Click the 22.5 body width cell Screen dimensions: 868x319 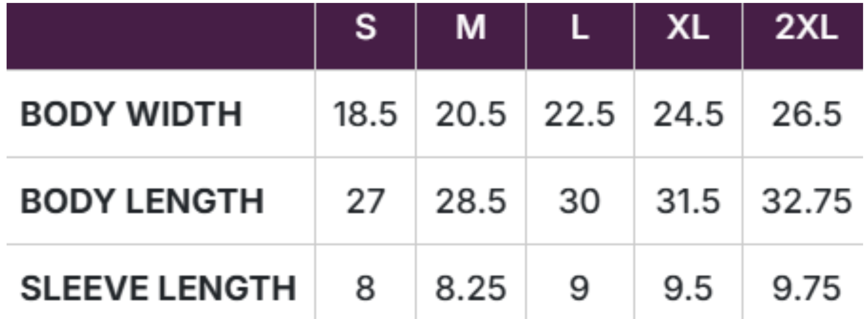(x=580, y=115)
